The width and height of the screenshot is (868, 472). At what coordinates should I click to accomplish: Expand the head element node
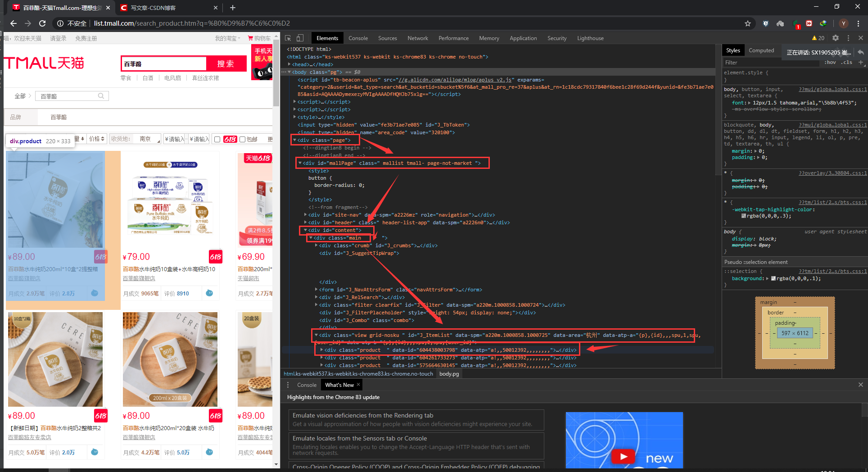click(289, 64)
